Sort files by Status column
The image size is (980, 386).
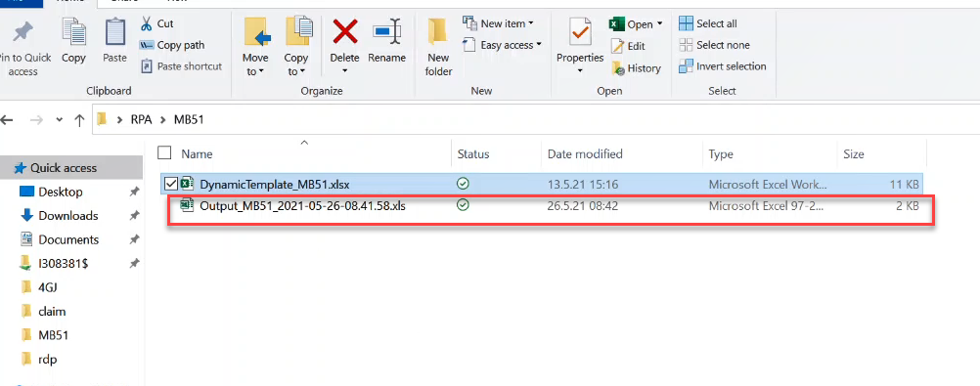click(x=473, y=153)
